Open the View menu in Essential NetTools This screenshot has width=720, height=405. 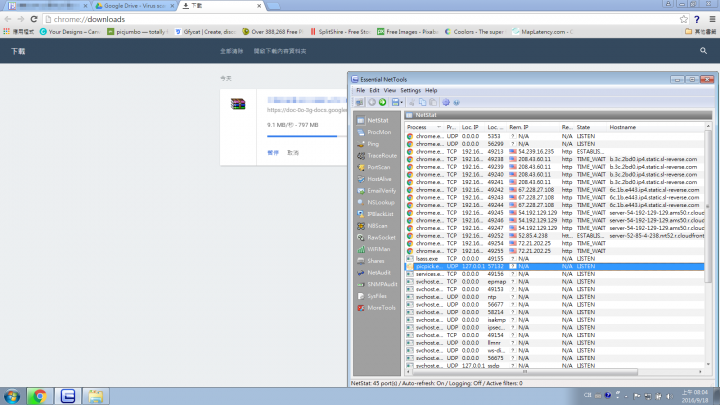coord(389,90)
